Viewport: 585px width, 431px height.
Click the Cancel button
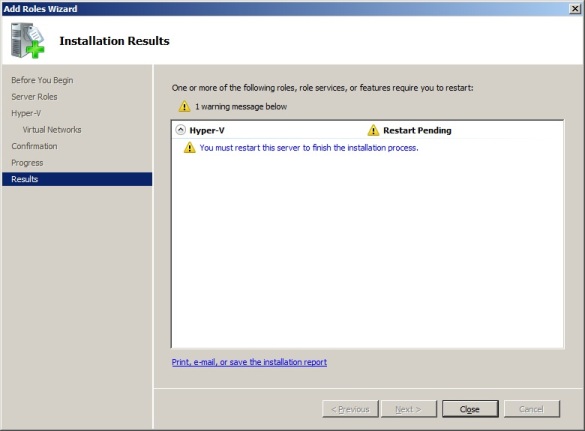click(532, 409)
